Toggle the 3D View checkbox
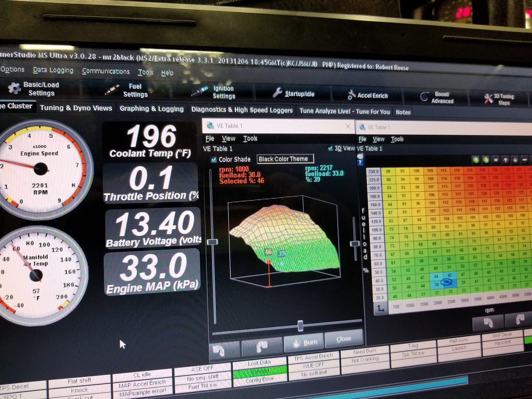 [330, 148]
